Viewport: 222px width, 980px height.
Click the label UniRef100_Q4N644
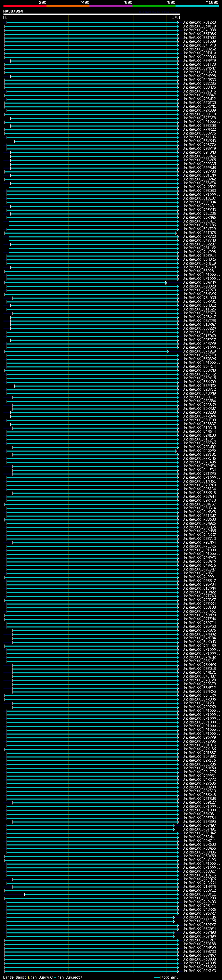(199, 431)
